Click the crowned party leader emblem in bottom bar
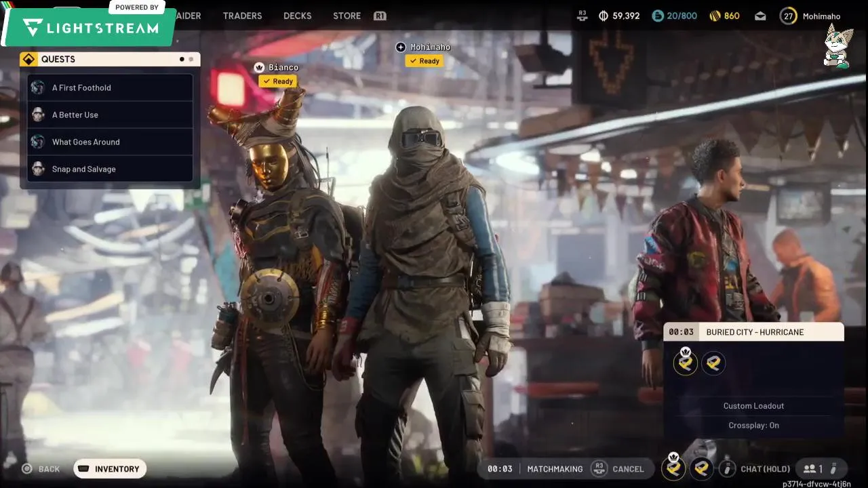This screenshot has height=488, width=868. [673, 466]
